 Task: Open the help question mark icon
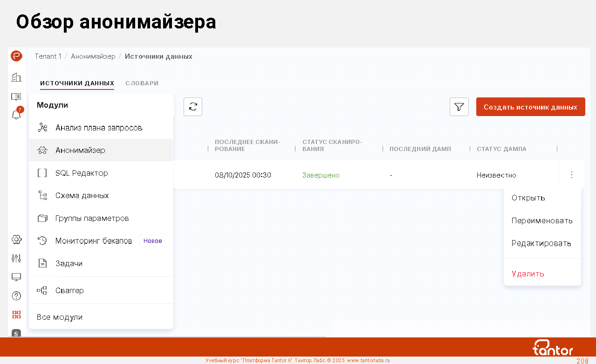16,296
